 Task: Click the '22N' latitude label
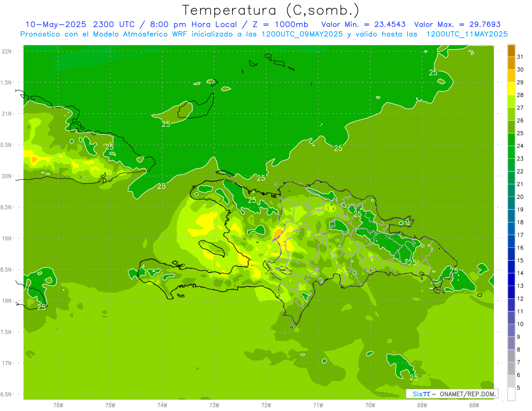pos(8,51)
